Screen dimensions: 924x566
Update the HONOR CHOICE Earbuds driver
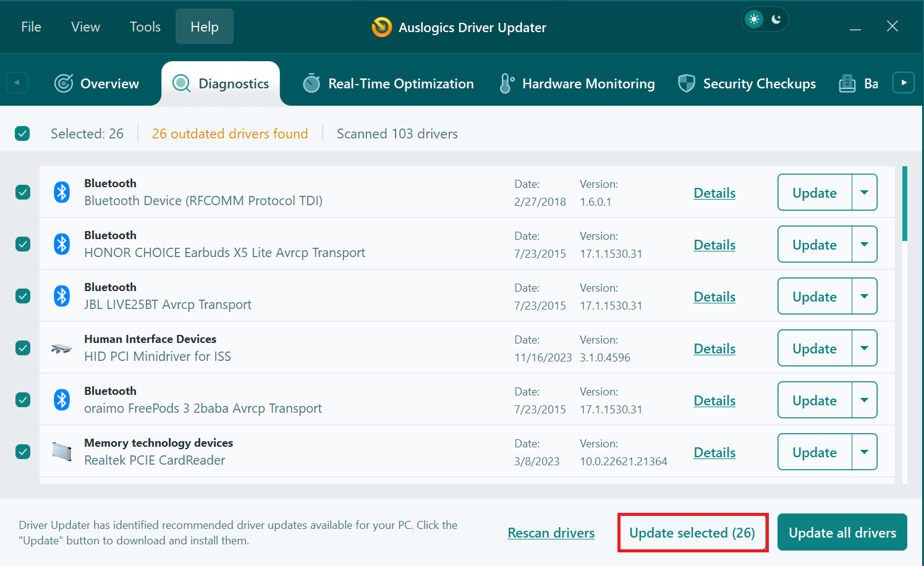815,244
